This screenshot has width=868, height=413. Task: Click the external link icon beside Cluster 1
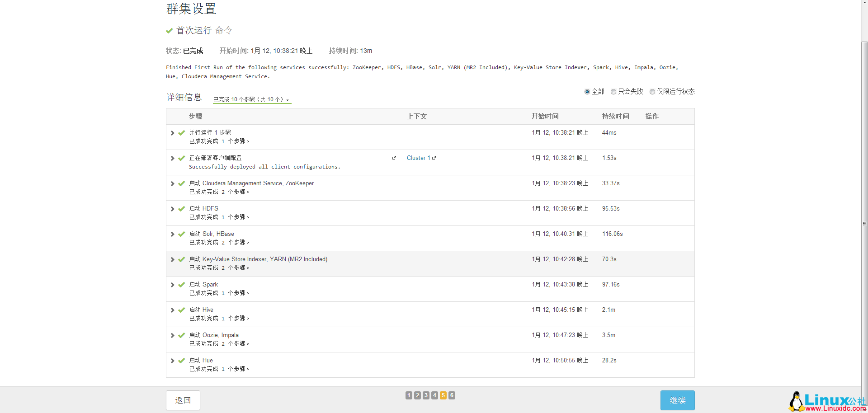click(434, 158)
